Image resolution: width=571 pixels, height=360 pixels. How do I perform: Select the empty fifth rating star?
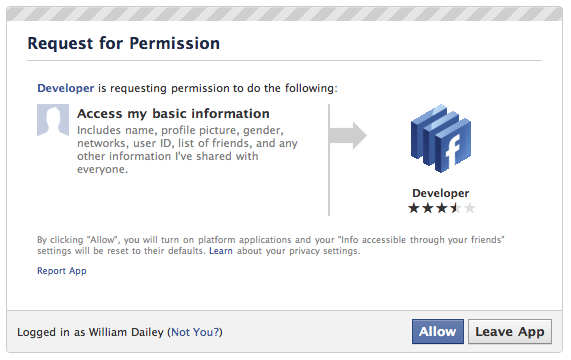click(470, 208)
